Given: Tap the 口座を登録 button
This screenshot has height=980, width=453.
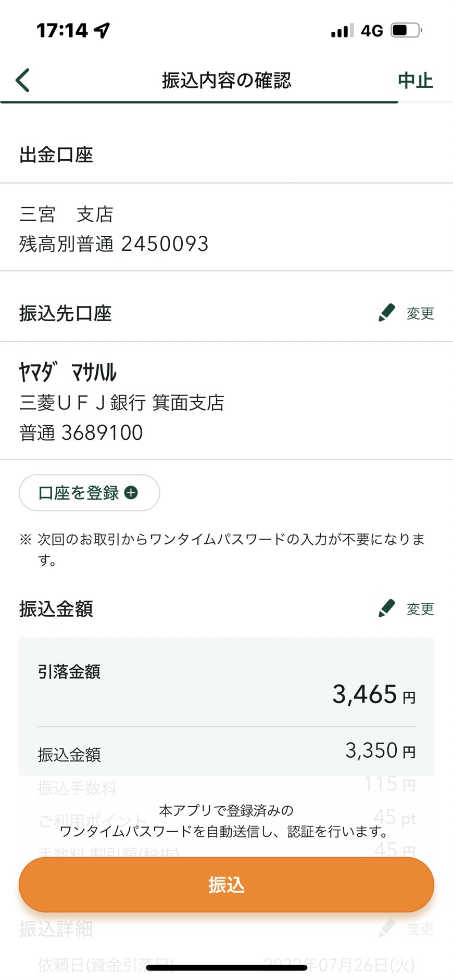Looking at the screenshot, I should pyautogui.click(x=89, y=492).
